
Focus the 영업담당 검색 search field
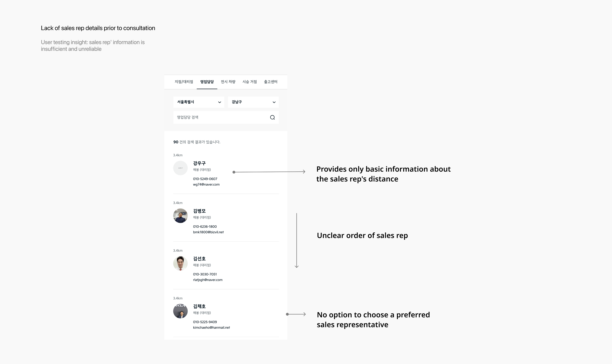(221, 118)
